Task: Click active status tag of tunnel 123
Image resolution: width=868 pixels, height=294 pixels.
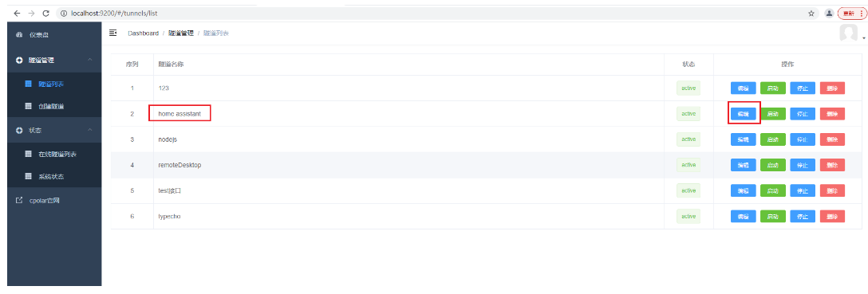Action: point(688,88)
